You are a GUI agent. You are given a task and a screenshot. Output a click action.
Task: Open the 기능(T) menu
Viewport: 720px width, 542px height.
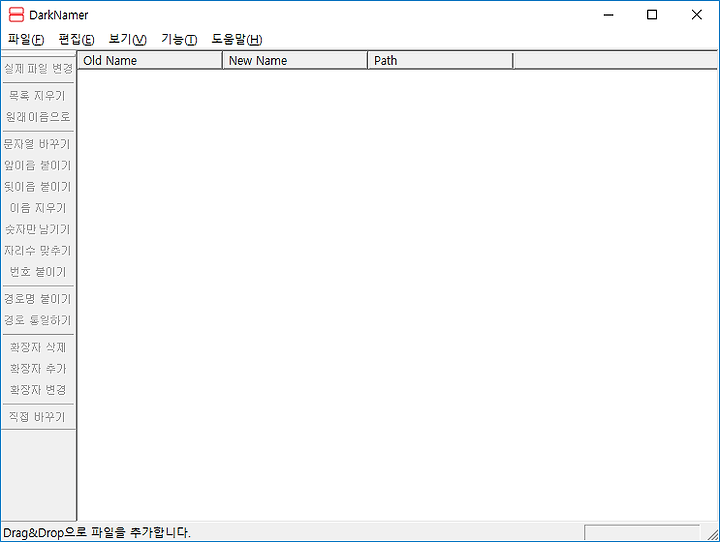(179, 40)
